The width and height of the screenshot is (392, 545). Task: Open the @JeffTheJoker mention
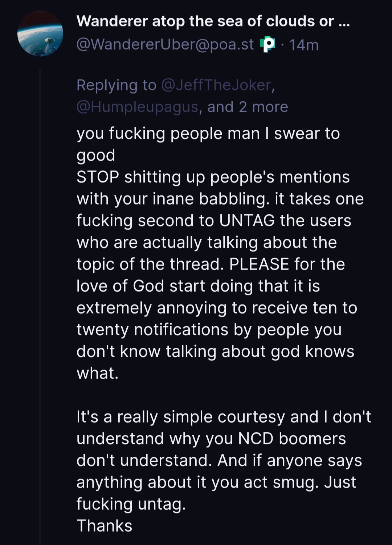216,85
